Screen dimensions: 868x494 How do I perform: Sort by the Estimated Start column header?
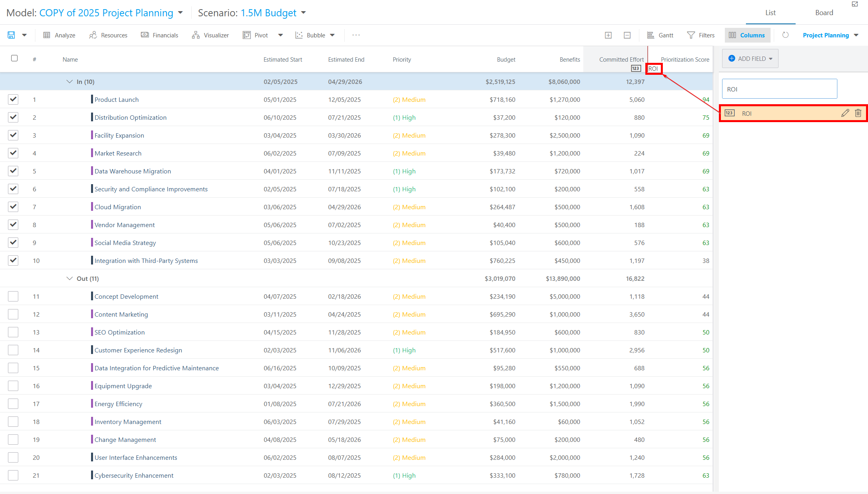pos(283,59)
